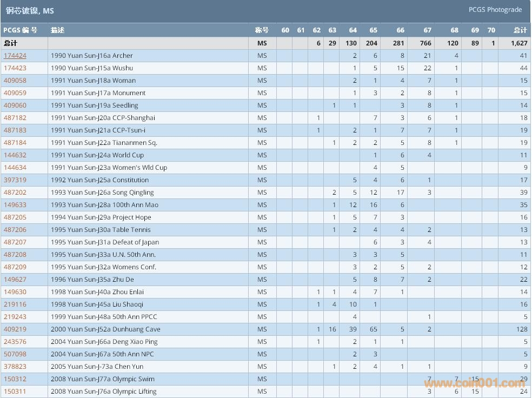Click PCGS number 174423 for Wushu coin
Viewport: 532px width, 398px height.
(x=15, y=68)
